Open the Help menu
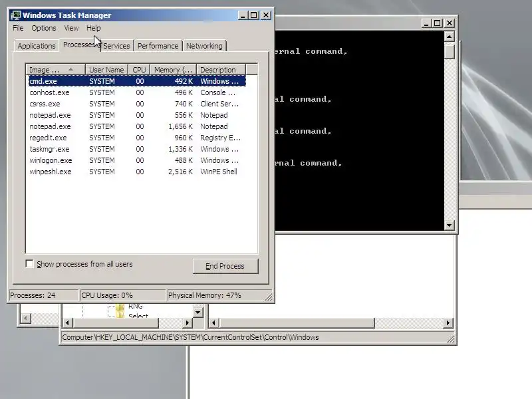This screenshot has height=399, width=532. click(93, 28)
